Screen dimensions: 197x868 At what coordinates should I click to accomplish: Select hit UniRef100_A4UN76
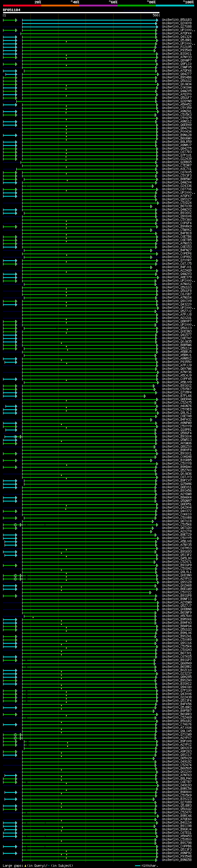click(177, 406)
